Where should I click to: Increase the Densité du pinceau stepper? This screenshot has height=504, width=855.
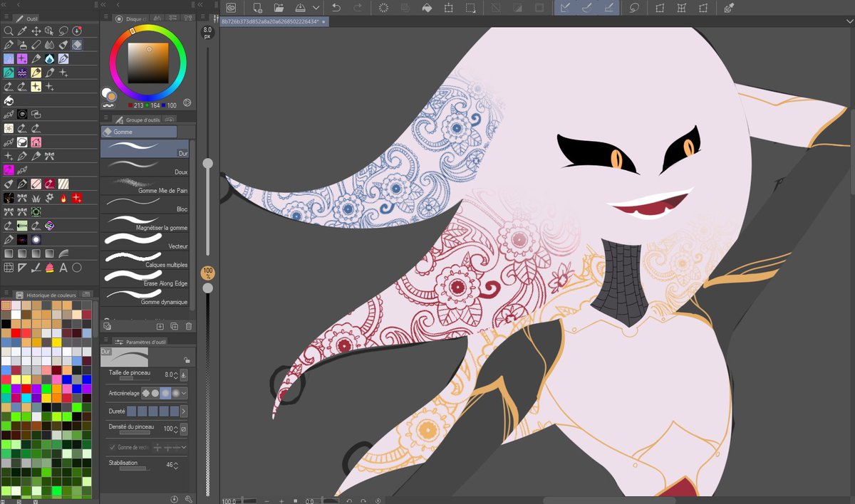click(x=176, y=427)
